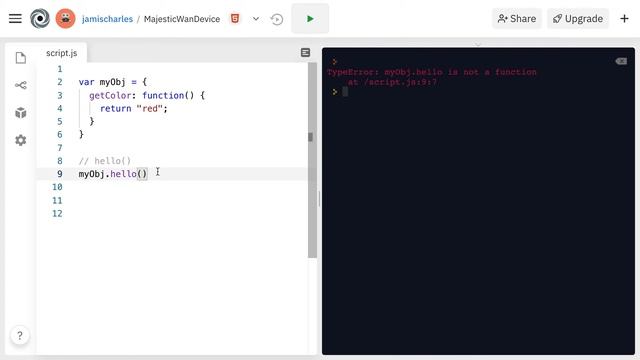Click the 'myObj.hello()' code line

(113, 174)
